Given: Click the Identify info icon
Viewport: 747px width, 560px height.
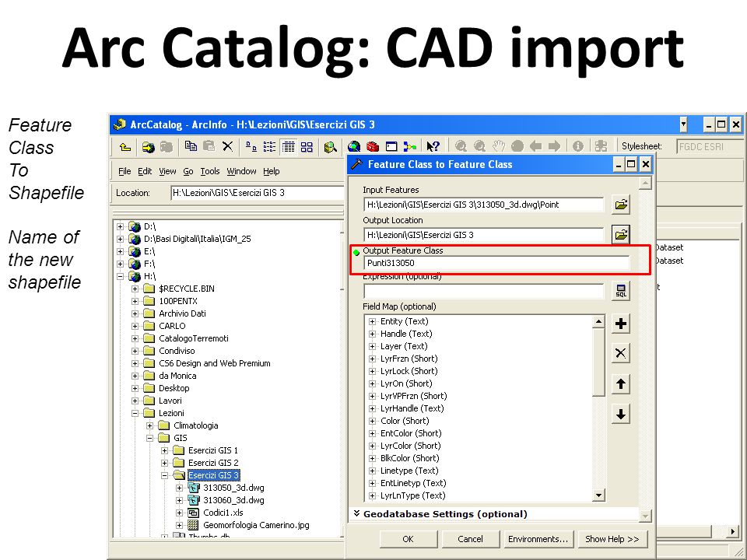Looking at the screenshot, I should (x=578, y=146).
